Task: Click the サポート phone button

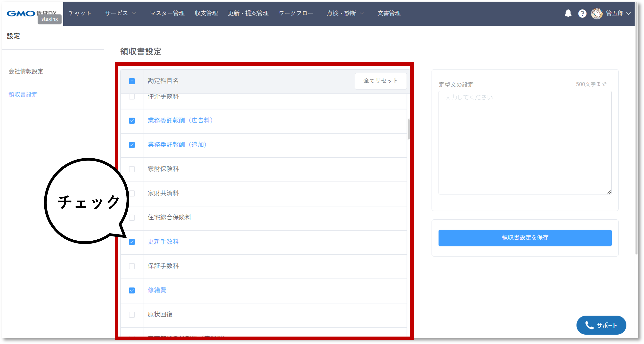Action: [x=601, y=325]
